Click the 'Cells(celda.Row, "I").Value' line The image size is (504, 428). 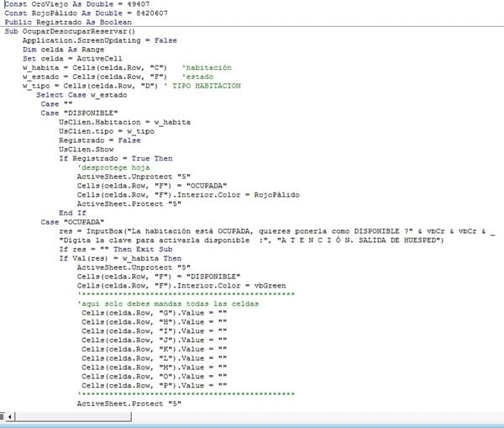tap(154, 331)
